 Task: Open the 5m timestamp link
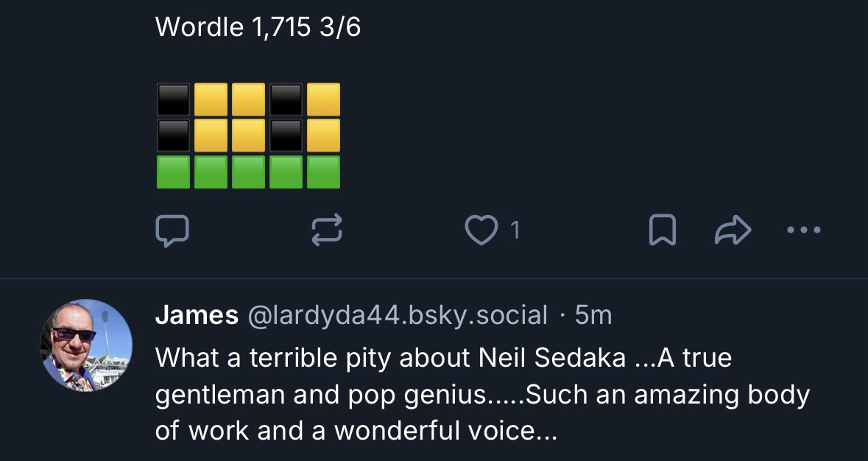tap(593, 315)
